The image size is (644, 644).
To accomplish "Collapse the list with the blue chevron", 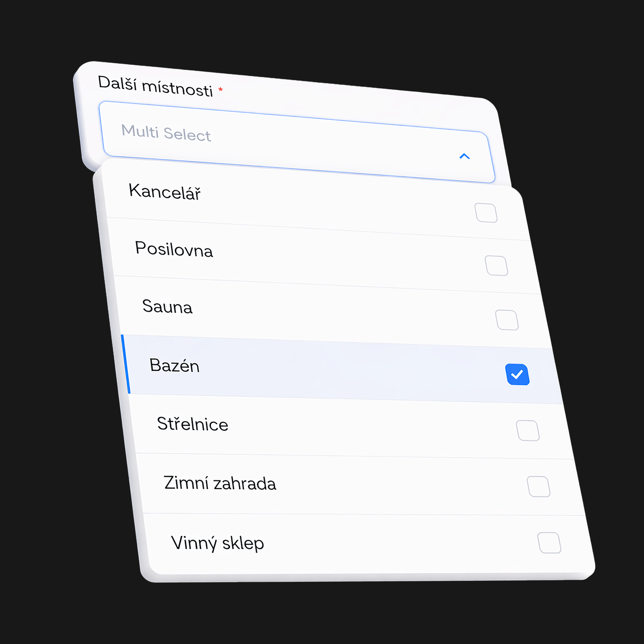I will point(464,156).
